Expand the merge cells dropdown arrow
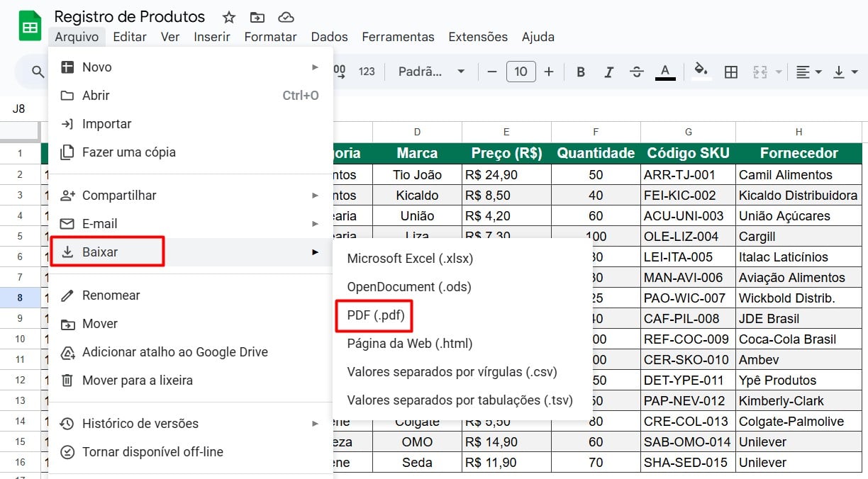This screenshot has height=479, width=868. pyautogui.click(x=779, y=72)
